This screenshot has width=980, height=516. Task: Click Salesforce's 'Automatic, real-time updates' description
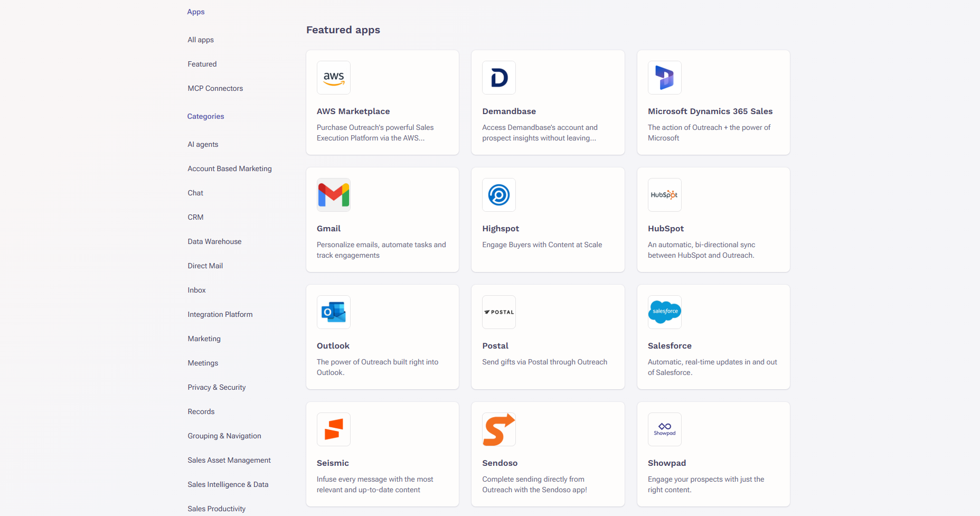tap(712, 367)
